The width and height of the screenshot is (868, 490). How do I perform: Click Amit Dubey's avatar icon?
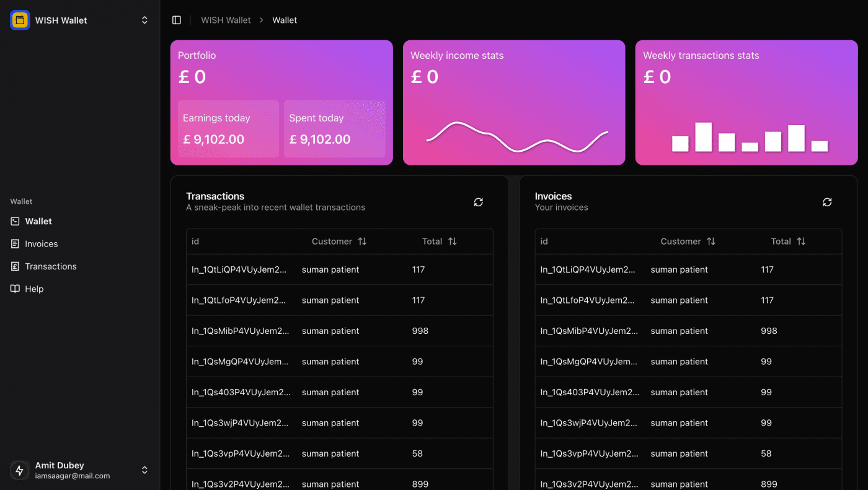[x=20, y=470]
